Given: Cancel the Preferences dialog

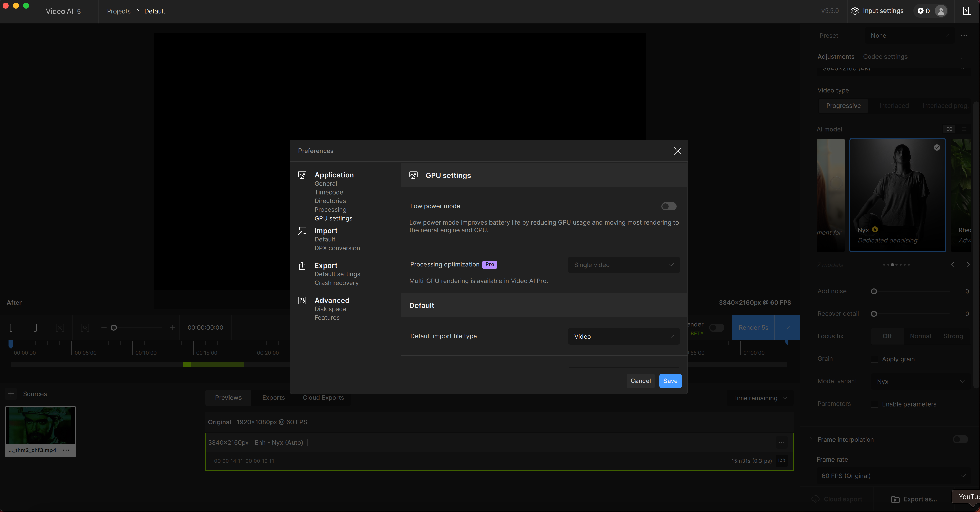Looking at the screenshot, I should point(640,381).
